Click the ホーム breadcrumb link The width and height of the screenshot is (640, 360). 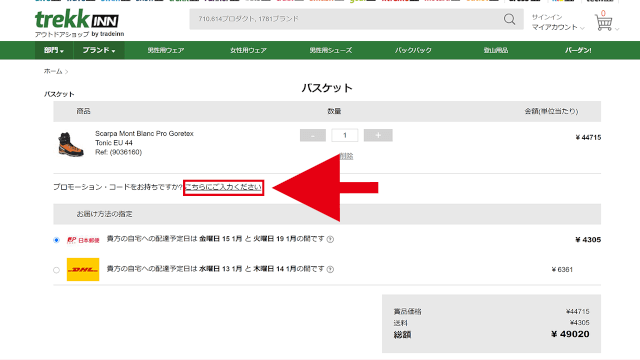pos(53,71)
